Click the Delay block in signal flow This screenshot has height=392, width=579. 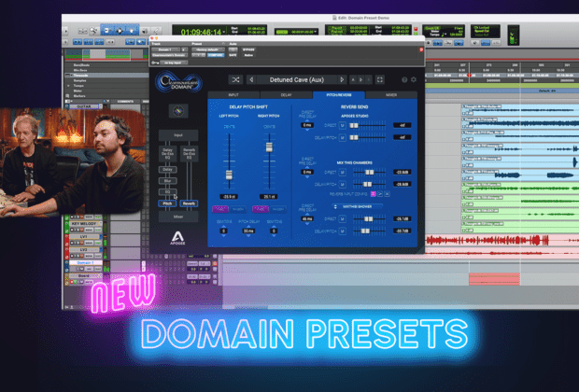(168, 170)
